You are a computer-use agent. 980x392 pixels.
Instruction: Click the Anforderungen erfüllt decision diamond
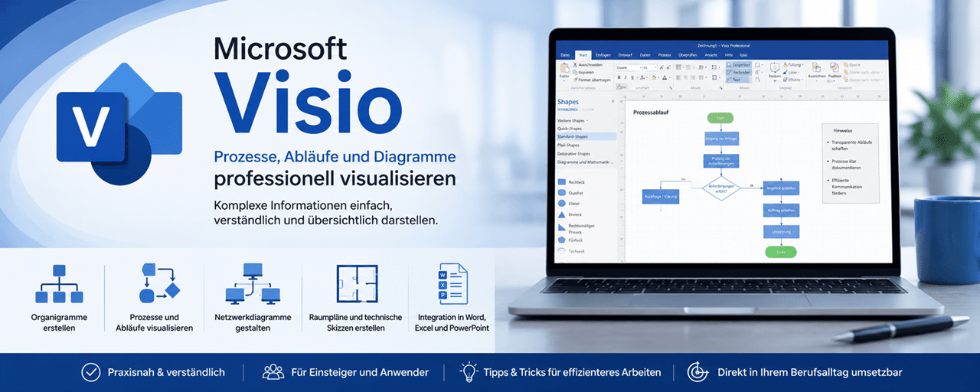(720, 188)
